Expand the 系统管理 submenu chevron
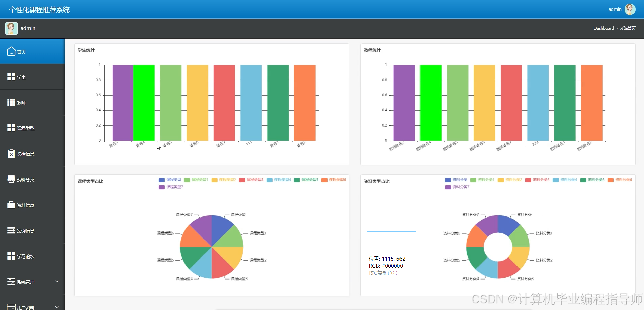 (x=57, y=281)
